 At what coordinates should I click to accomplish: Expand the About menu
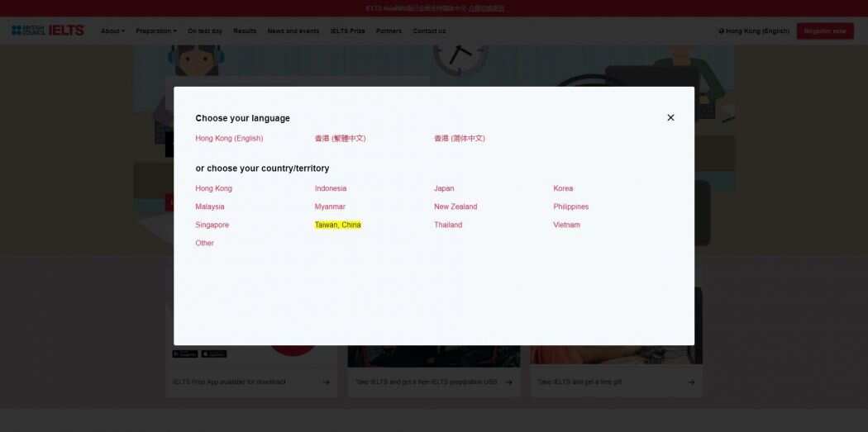pyautogui.click(x=112, y=31)
